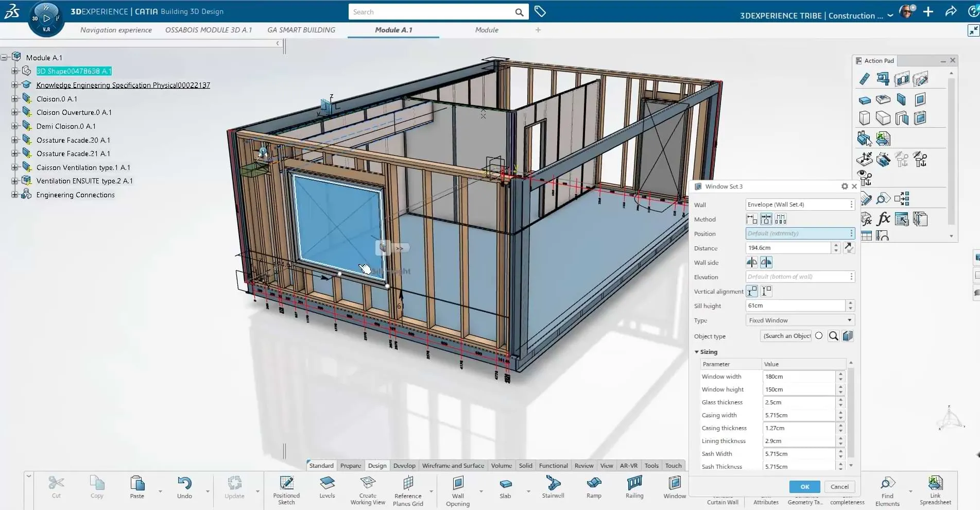Open Window Set.3 dialog settings gear

tap(845, 186)
